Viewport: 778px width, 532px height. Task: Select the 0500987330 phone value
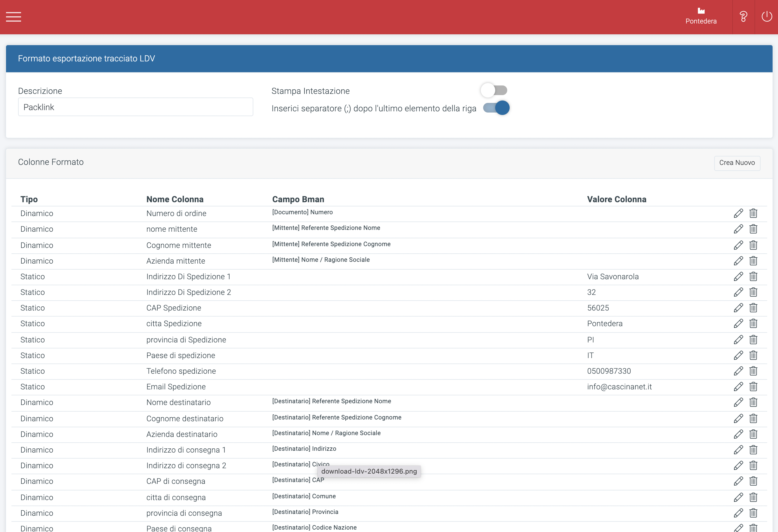coord(609,371)
